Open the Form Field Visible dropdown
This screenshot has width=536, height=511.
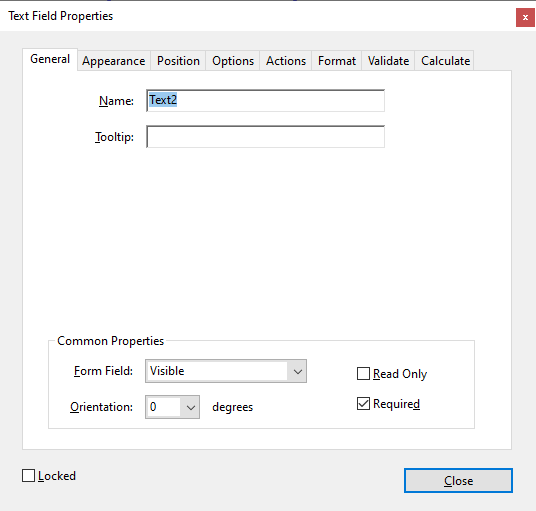(226, 371)
